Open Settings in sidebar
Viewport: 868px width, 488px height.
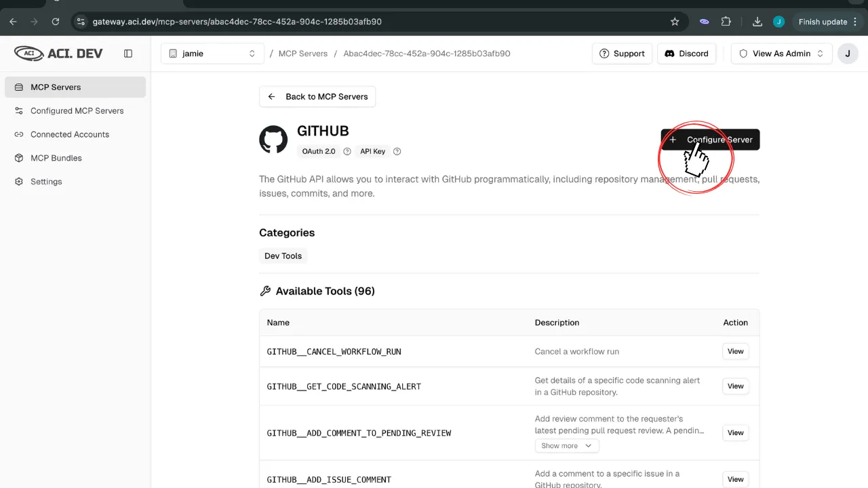pos(75,182)
